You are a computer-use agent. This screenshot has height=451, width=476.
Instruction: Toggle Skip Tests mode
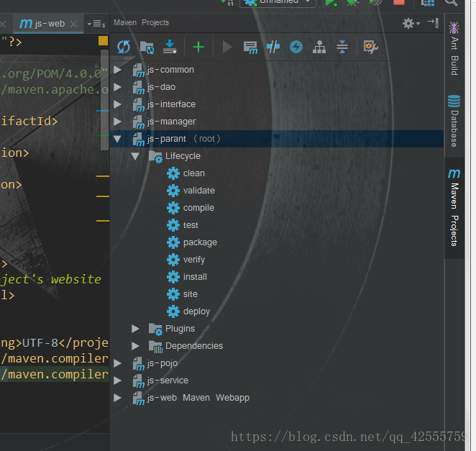(296, 47)
